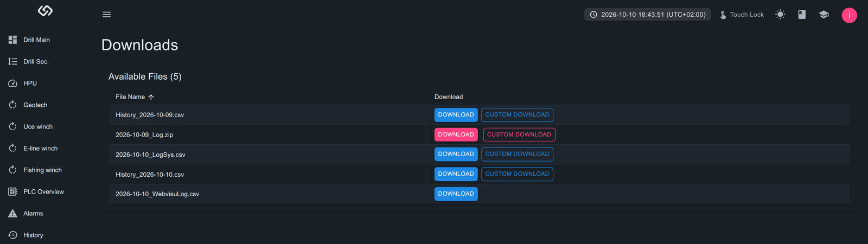
Task: Select file name History_2026-10-10.csv
Action: click(150, 175)
